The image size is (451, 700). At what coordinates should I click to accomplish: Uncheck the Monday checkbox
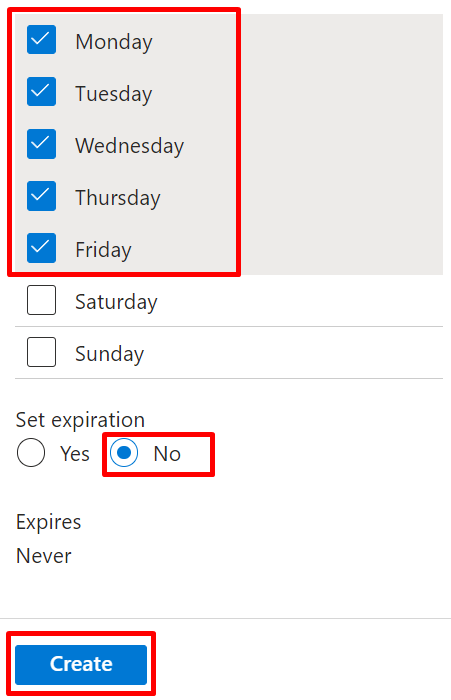(x=41, y=40)
